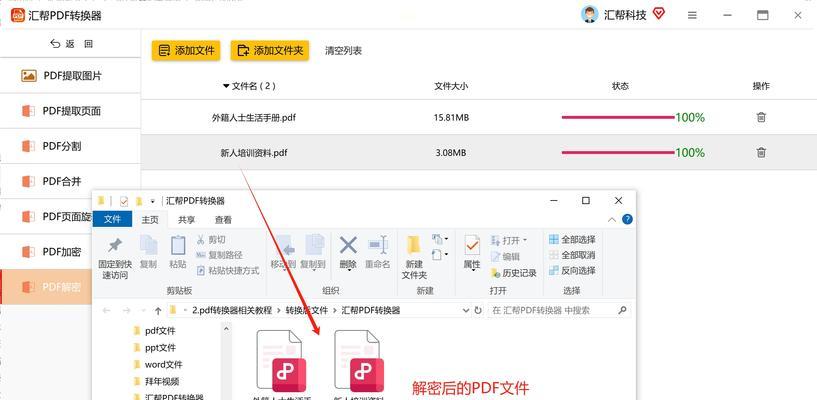Viewport: 817px width, 400px height.
Task: Click 复制路径 in ribbon
Action: click(219, 255)
